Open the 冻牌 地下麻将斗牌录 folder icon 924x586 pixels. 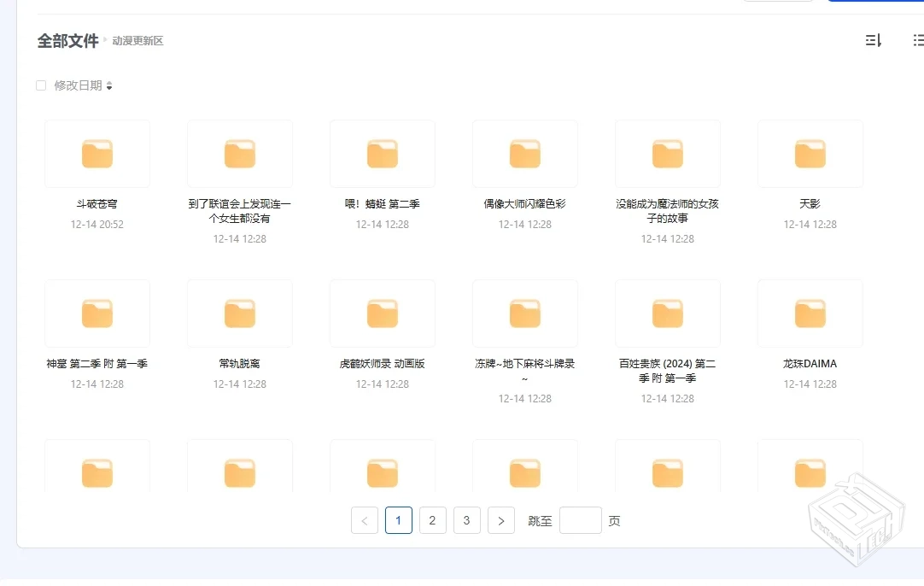pyautogui.click(x=524, y=313)
